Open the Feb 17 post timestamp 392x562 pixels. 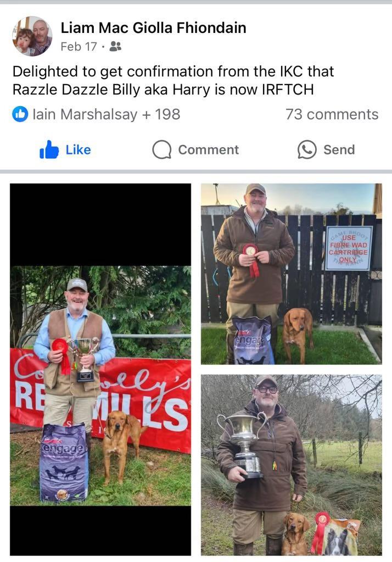click(x=79, y=46)
